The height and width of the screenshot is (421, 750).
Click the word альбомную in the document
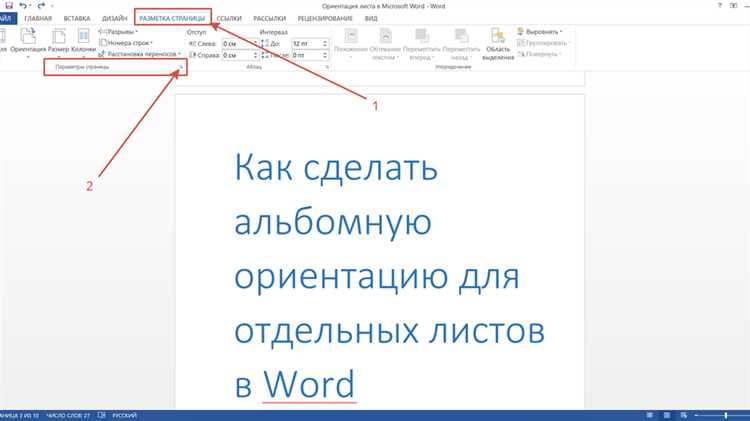tap(333, 223)
